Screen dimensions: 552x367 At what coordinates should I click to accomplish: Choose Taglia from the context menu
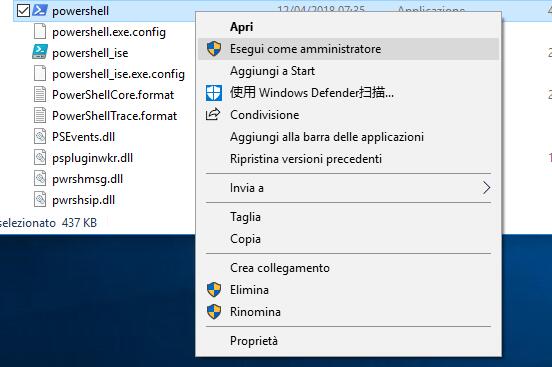pyautogui.click(x=349, y=217)
